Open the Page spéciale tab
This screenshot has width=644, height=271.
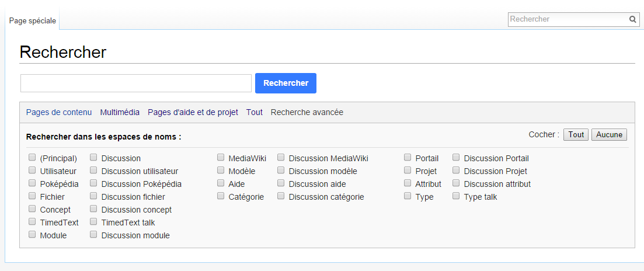click(33, 20)
